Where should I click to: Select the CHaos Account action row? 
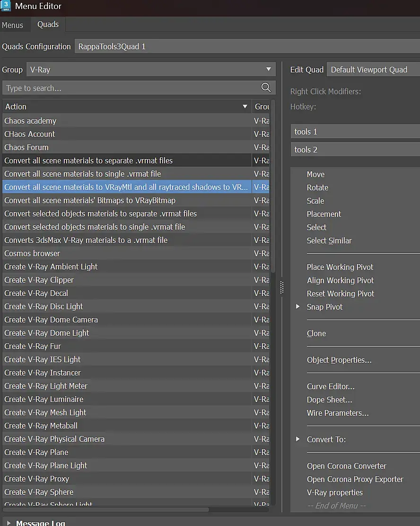tap(136, 134)
